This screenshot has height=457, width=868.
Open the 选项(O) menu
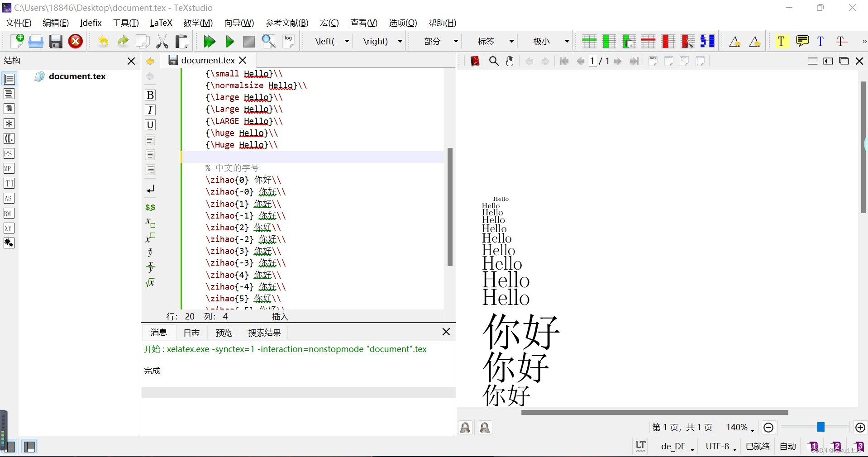[403, 23]
